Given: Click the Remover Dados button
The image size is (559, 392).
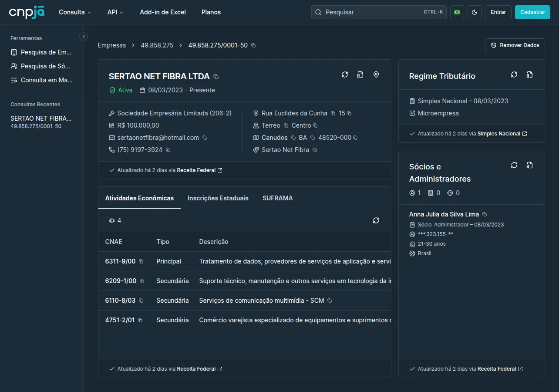Looking at the screenshot, I should tap(515, 45).
